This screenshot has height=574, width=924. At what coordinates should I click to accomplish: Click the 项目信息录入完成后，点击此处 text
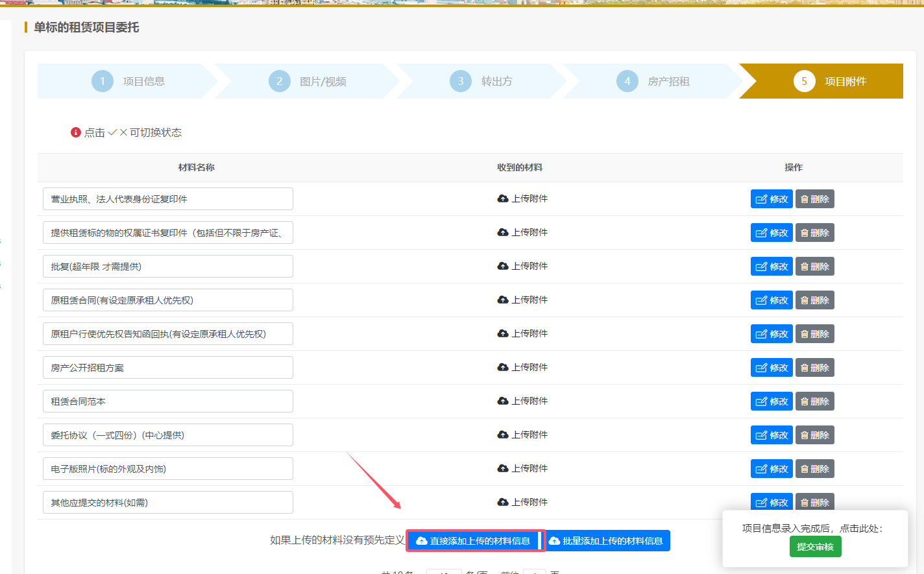[x=812, y=529]
